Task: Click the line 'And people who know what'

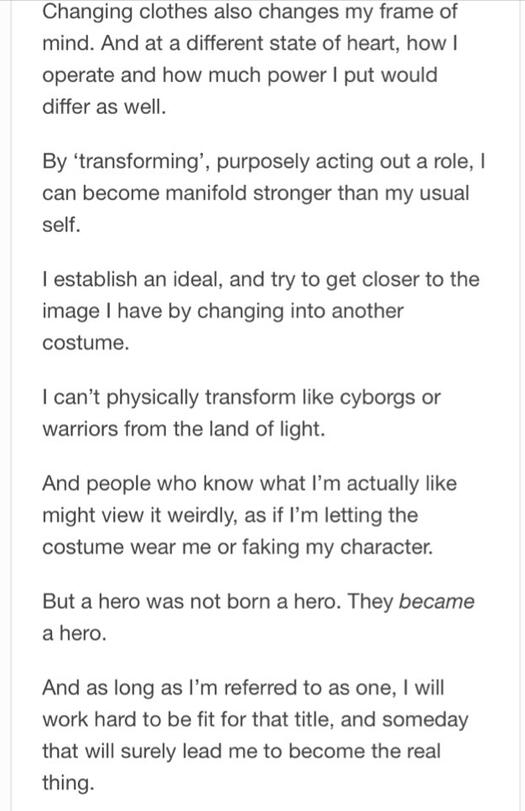Action: pos(250,484)
